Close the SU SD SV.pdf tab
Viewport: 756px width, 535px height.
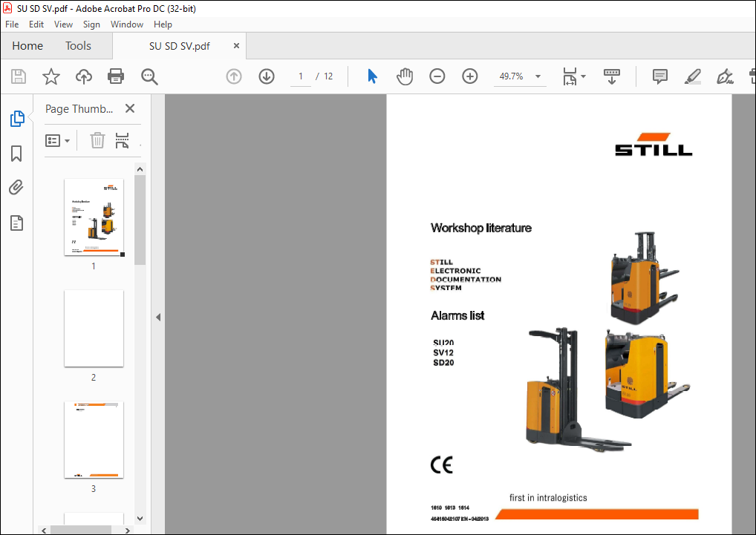tap(236, 46)
